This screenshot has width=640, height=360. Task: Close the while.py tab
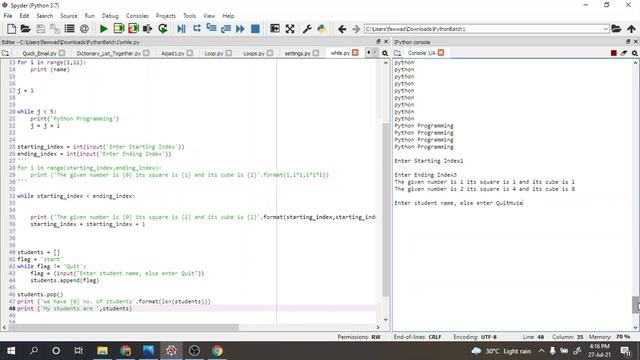pos(356,53)
